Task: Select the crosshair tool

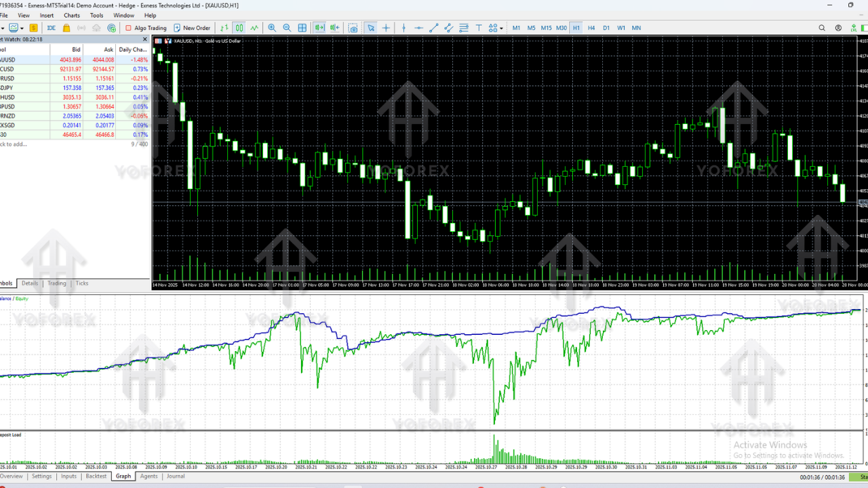Action: click(x=387, y=28)
